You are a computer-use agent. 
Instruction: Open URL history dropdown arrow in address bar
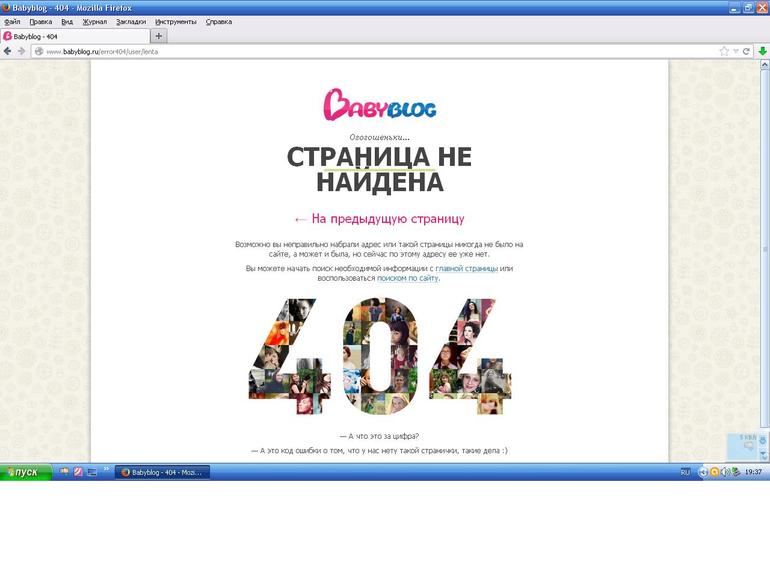(x=736, y=51)
